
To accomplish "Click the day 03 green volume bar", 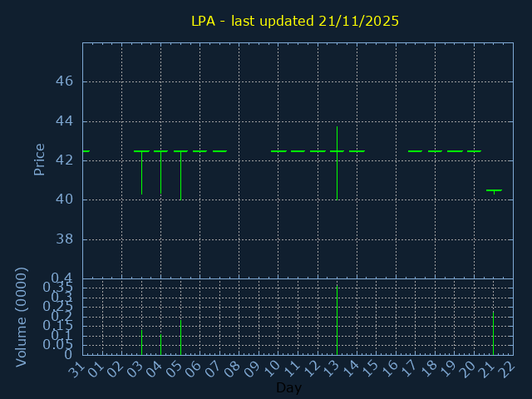I will coord(141,342).
